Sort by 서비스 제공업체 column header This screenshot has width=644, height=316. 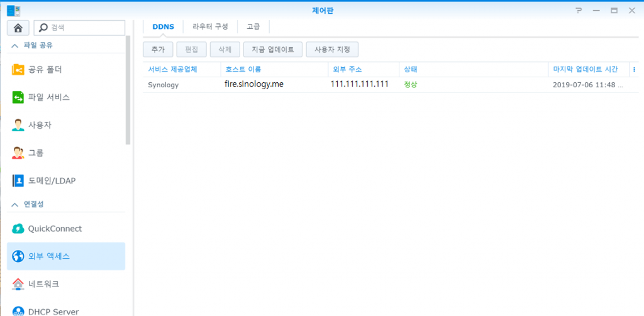tap(182, 69)
